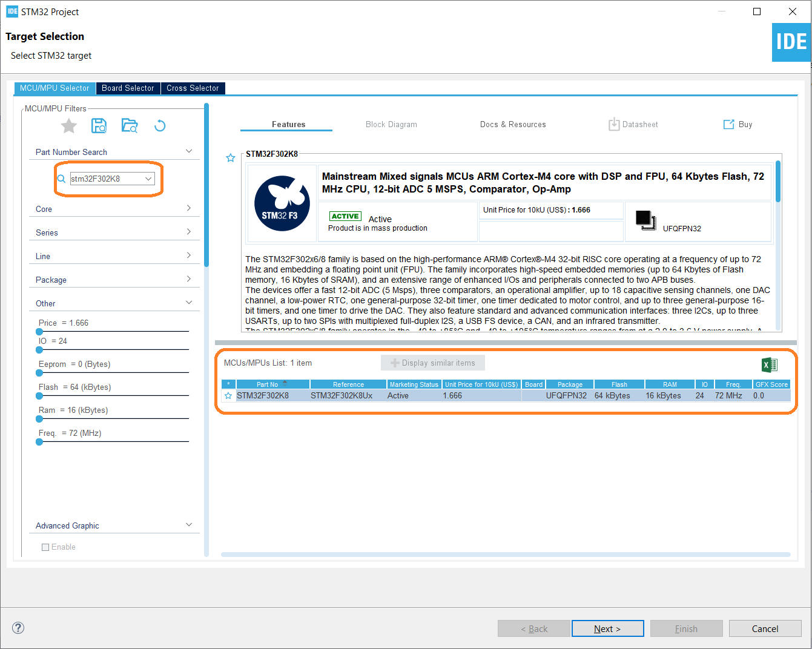
Task: Sort list by Freq. column header
Action: [733, 384]
